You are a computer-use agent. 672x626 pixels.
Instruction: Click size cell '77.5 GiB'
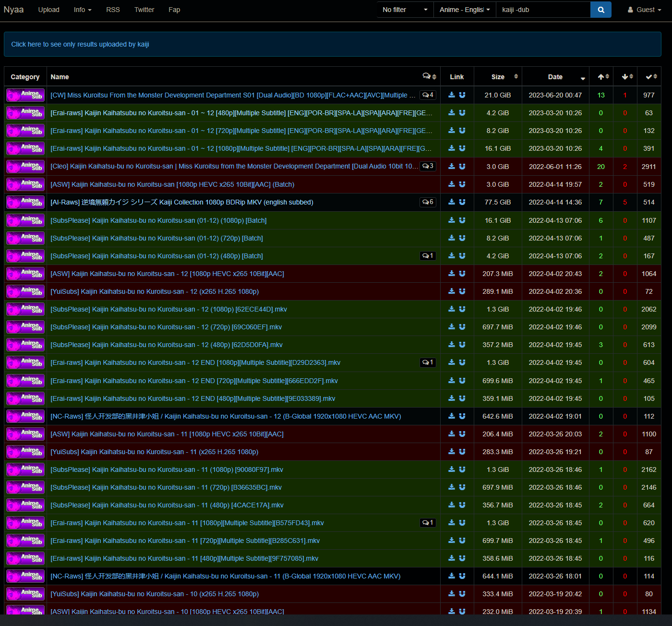498,202
